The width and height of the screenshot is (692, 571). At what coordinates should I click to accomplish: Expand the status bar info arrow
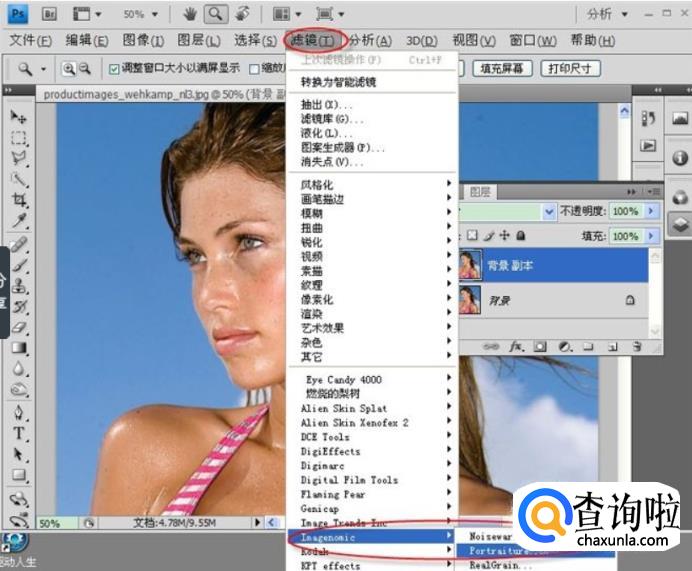tap(258, 523)
